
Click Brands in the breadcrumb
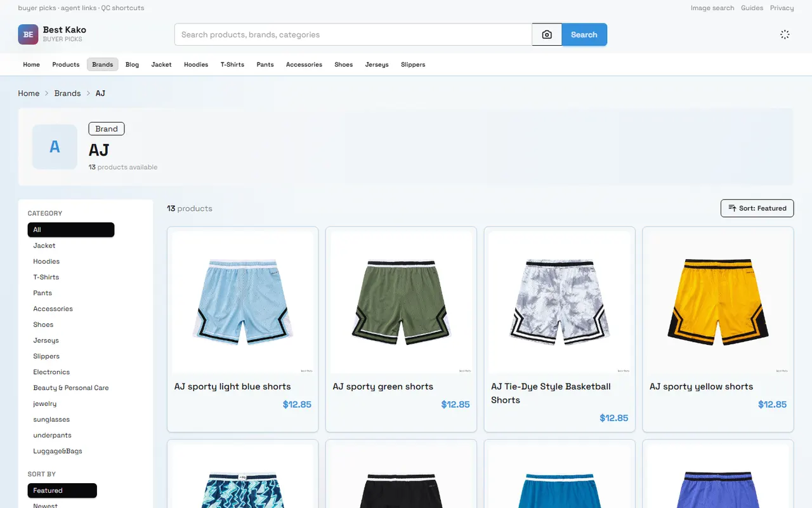tap(67, 93)
